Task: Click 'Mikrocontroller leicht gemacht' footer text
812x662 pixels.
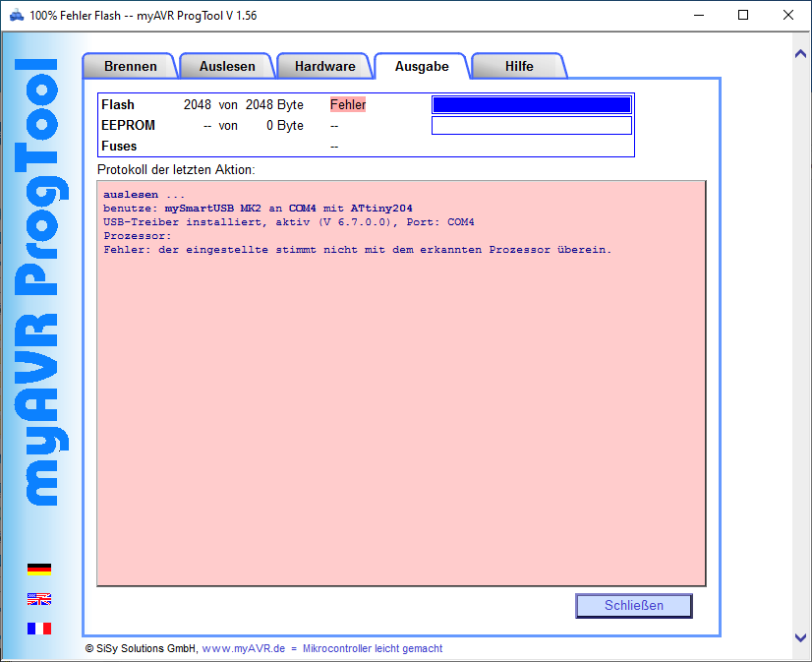Action: tap(373, 648)
